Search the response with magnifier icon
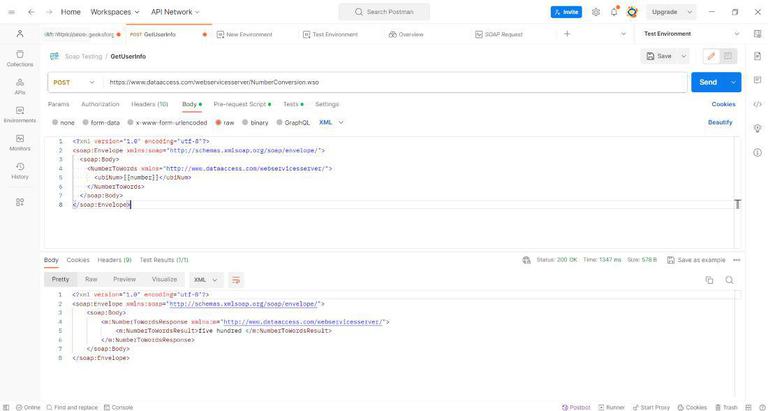Image resolution: width=768 pixels, height=411 pixels. coord(729,280)
